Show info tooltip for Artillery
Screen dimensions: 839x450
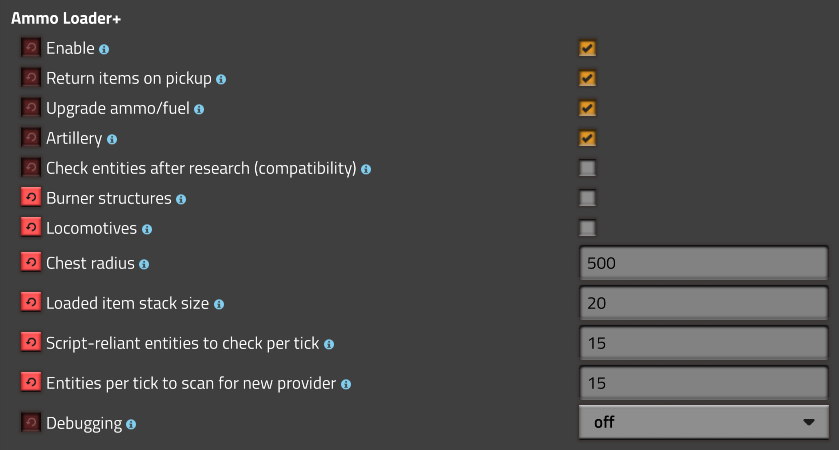coord(112,140)
